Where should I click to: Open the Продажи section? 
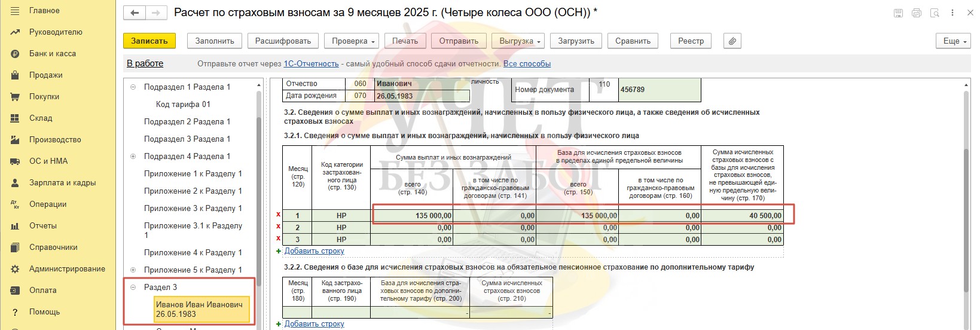pos(46,75)
